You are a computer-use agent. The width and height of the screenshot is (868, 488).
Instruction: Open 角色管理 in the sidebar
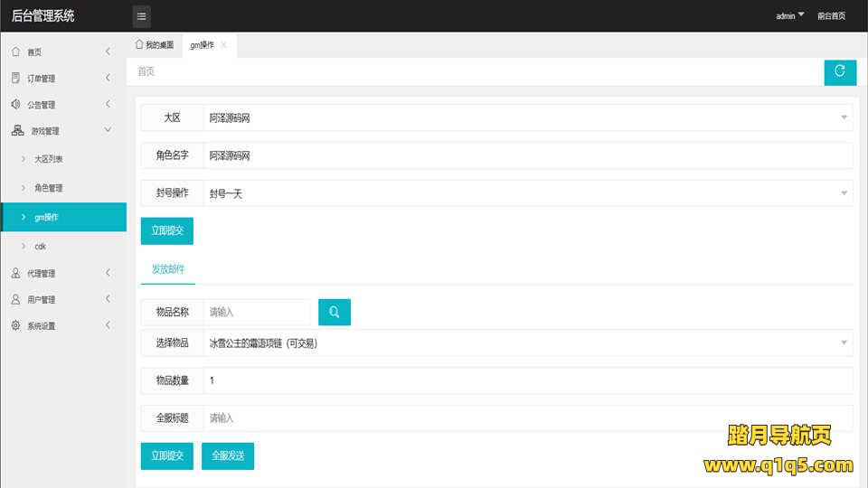[x=49, y=188]
